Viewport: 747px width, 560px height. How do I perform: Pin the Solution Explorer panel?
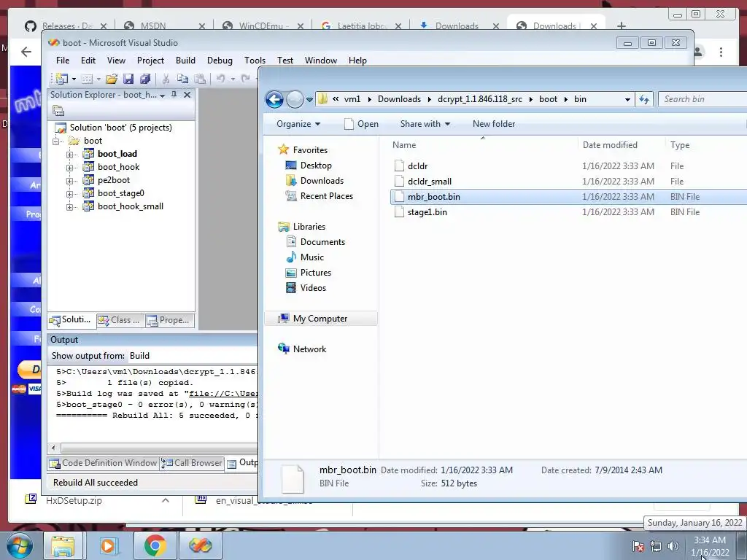[174, 95]
